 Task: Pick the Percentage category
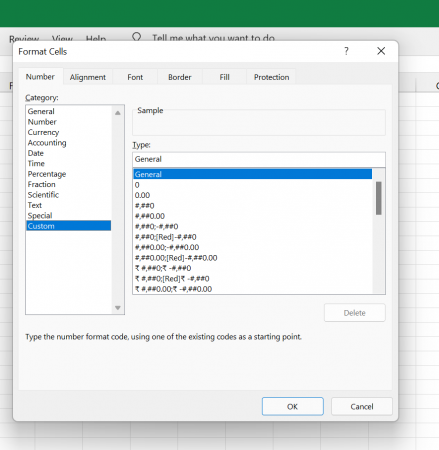[47, 174]
